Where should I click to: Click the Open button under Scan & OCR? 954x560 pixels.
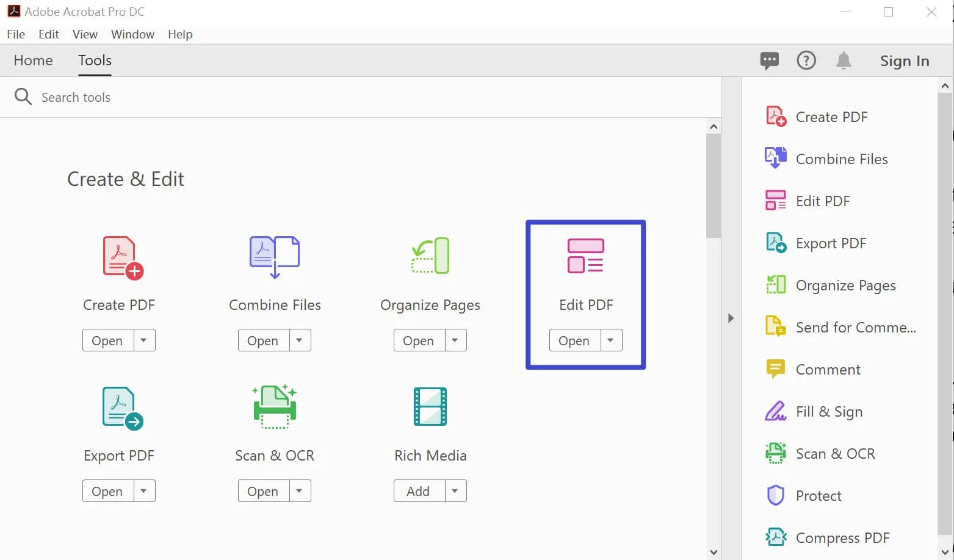[x=264, y=491]
